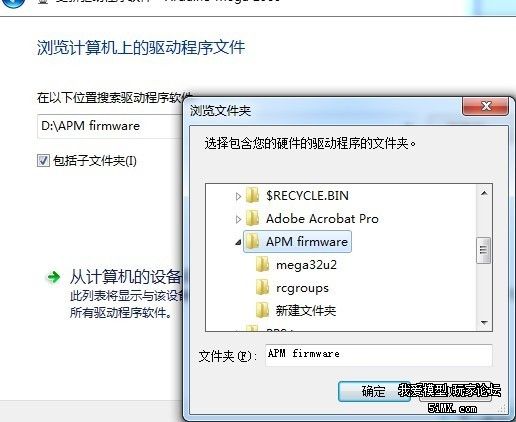The height and width of the screenshot is (422, 516).
Task: Toggle the 包括子文件夹 checkbox
Action: 43,160
